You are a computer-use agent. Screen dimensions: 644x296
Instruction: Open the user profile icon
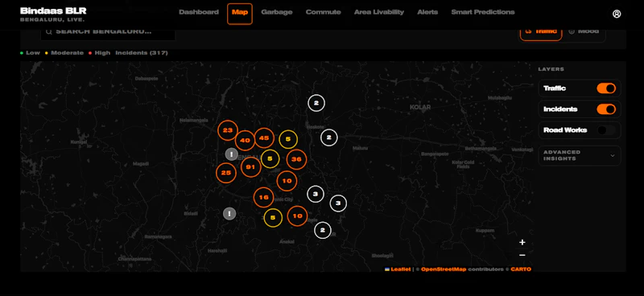617,14
